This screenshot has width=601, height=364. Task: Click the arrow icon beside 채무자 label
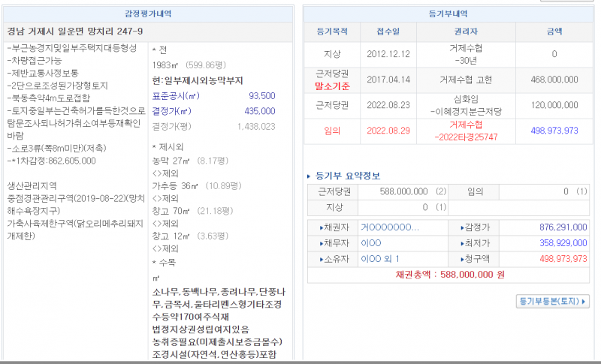pos(322,243)
